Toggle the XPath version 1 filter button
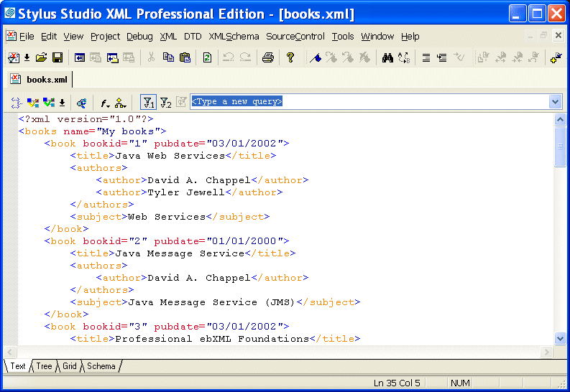The width and height of the screenshot is (570, 392). (148, 102)
